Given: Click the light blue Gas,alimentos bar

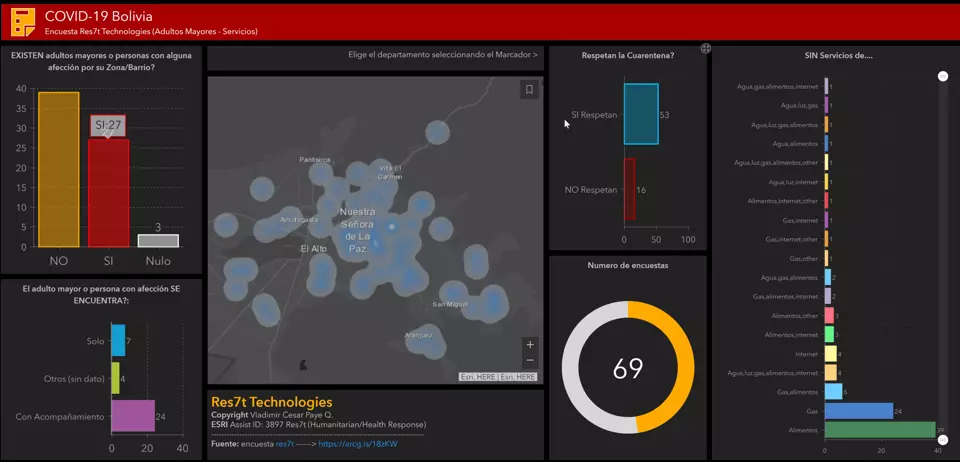Looking at the screenshot, I should pyautogui.click(x=833, y=392).
